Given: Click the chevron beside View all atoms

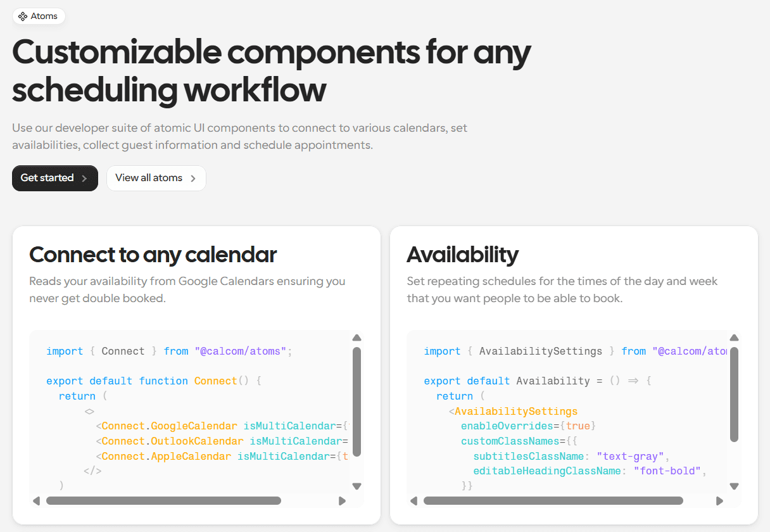Looking at the screenshot, I should pos(193,179).
